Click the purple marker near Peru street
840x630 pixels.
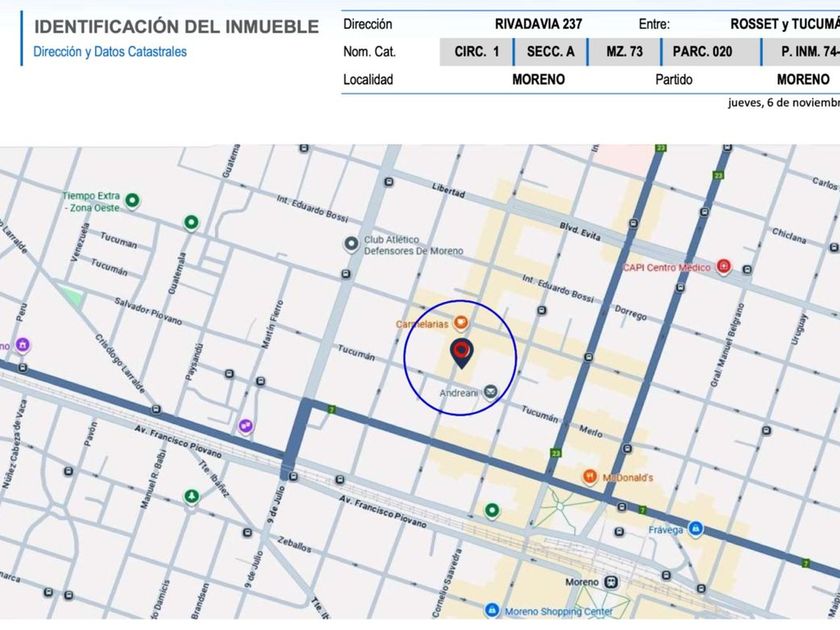(x=22, y=345)
